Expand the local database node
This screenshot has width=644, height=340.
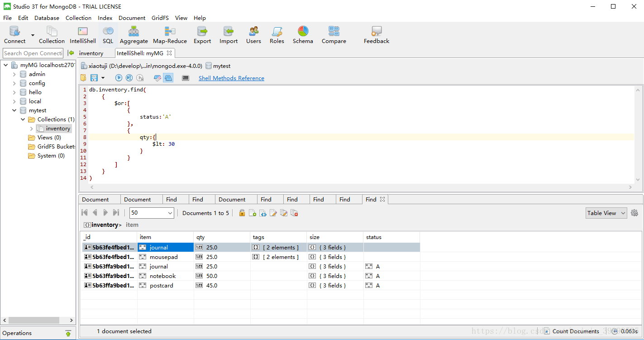point(14,101)
